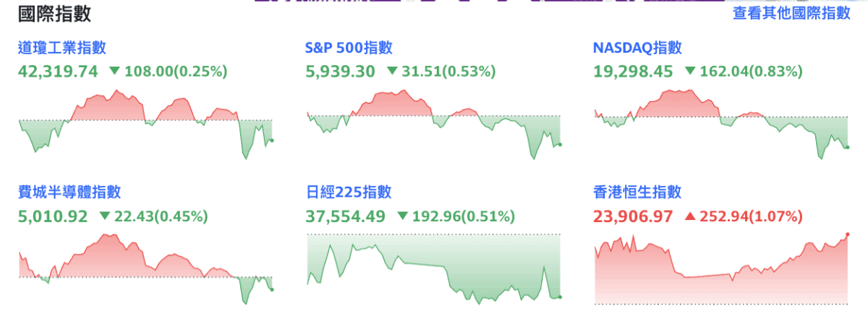Click the Dow Jones intraday chart
The image size is (868, 322).
pos(145,124)
